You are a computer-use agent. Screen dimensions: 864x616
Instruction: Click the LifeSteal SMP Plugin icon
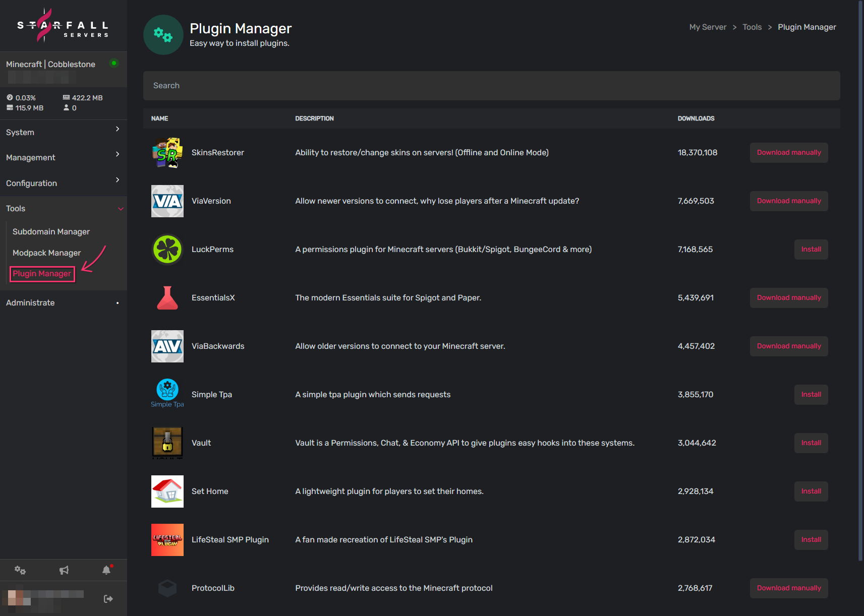[x=167, y=540]
